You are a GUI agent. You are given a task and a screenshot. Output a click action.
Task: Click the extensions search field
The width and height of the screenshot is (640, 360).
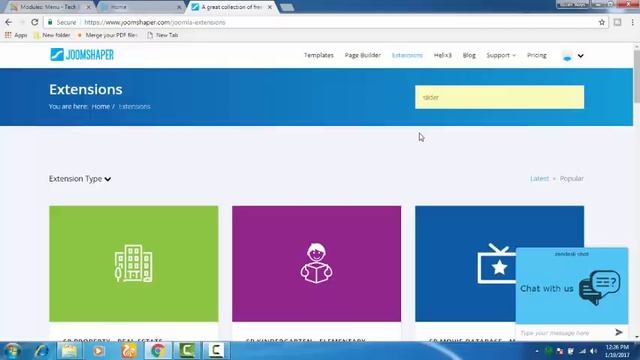(x=499, y=97)
